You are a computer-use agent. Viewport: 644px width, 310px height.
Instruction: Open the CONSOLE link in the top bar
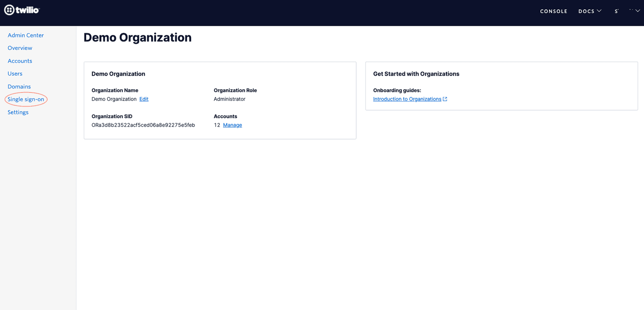click(x=553, y=11)
